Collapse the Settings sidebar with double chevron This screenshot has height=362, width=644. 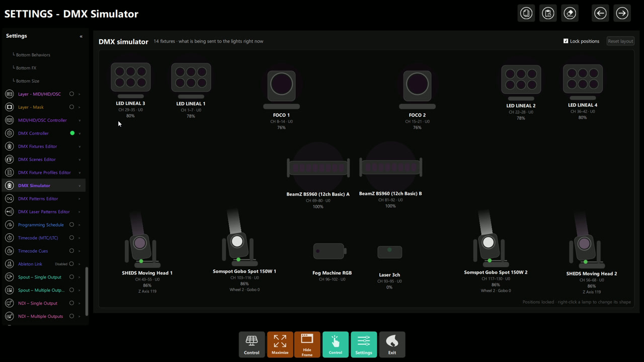pyautogui.click(x=81, y=36)
